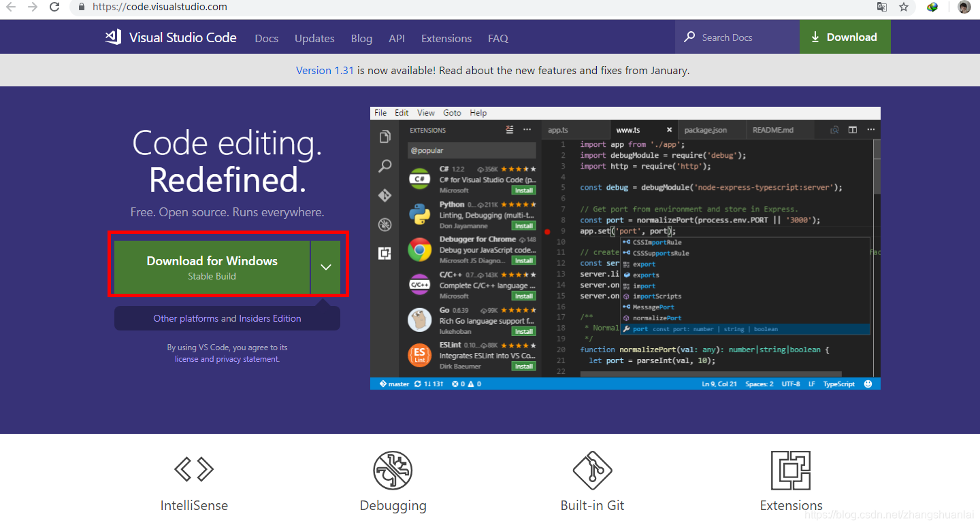Screen dimensions: 980x527
Task: Click the translate page icon in address bar
Action: pyautogui.click(x=881, y=7)
